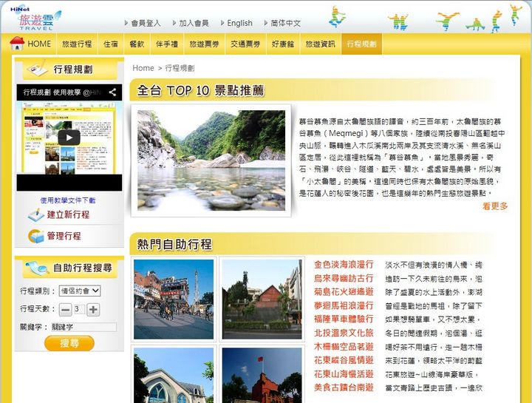Open the 使用教學文件下載 link
532x403 pixels.
[68, 200]
